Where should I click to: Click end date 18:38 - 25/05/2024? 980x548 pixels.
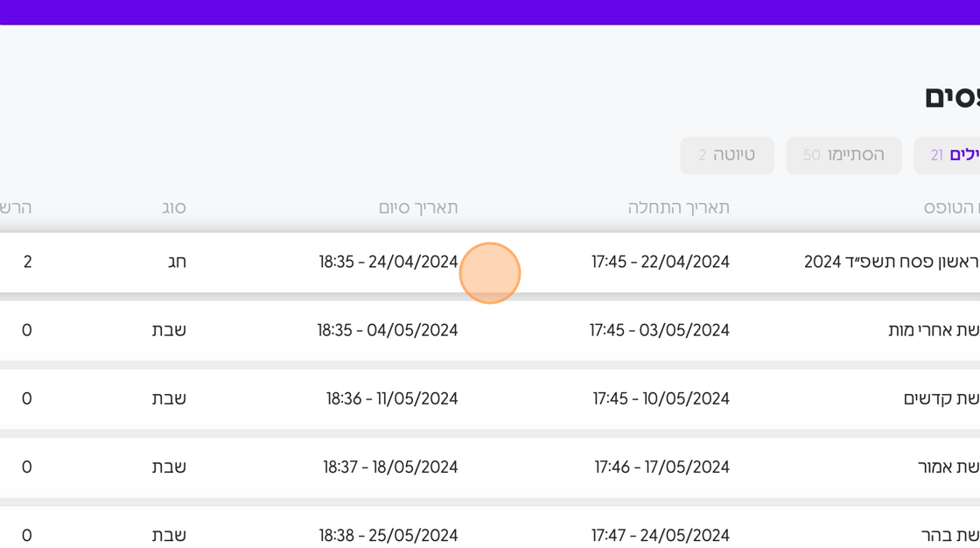[388, 535]
